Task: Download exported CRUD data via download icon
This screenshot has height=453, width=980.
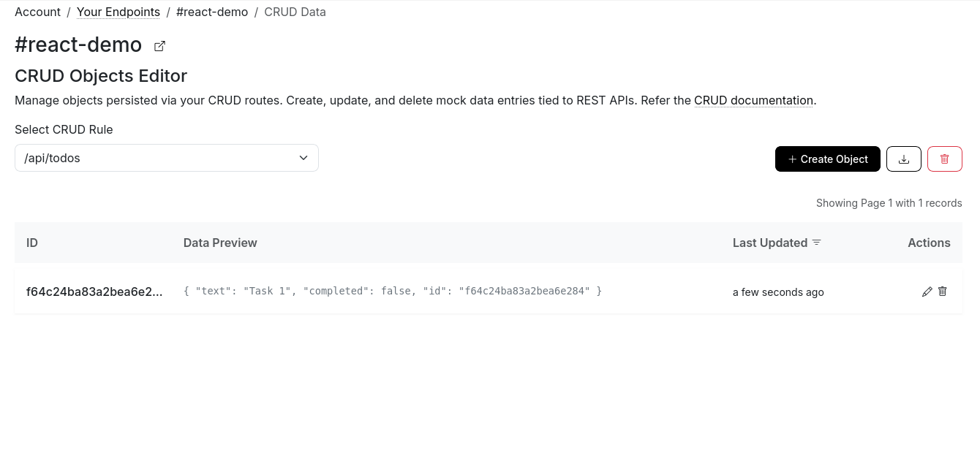Action: (x=904, y=159)
